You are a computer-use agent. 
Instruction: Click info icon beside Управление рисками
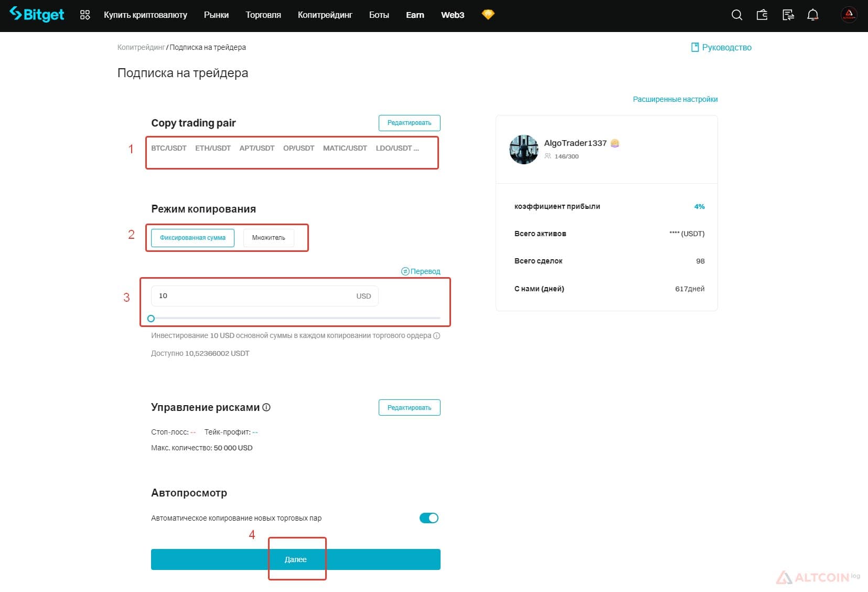click(x=266, y=407)
